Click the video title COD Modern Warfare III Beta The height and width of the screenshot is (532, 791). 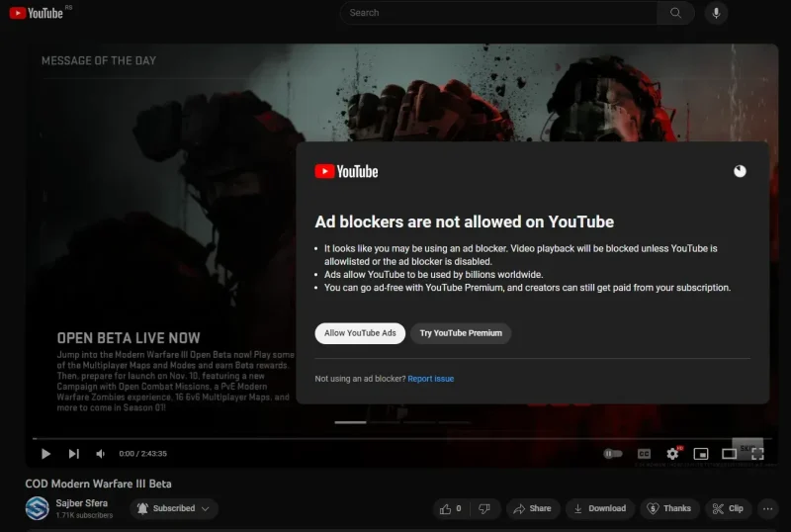tap(98, 484)
